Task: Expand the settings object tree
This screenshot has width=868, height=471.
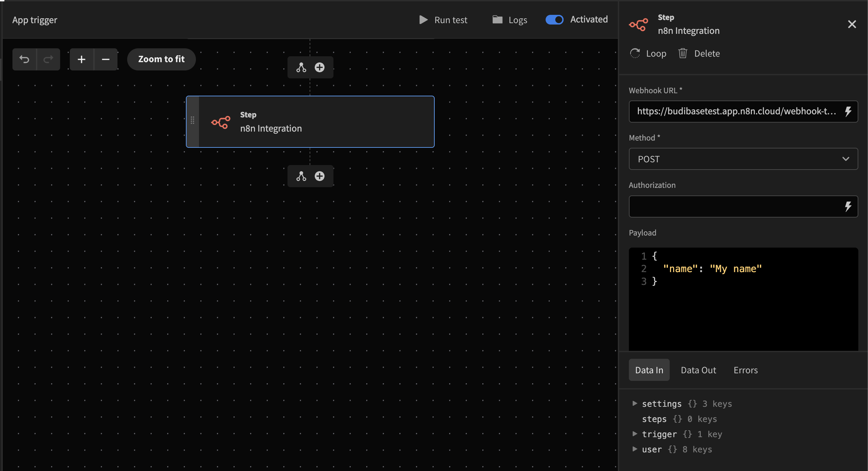Action: point(635,403)
